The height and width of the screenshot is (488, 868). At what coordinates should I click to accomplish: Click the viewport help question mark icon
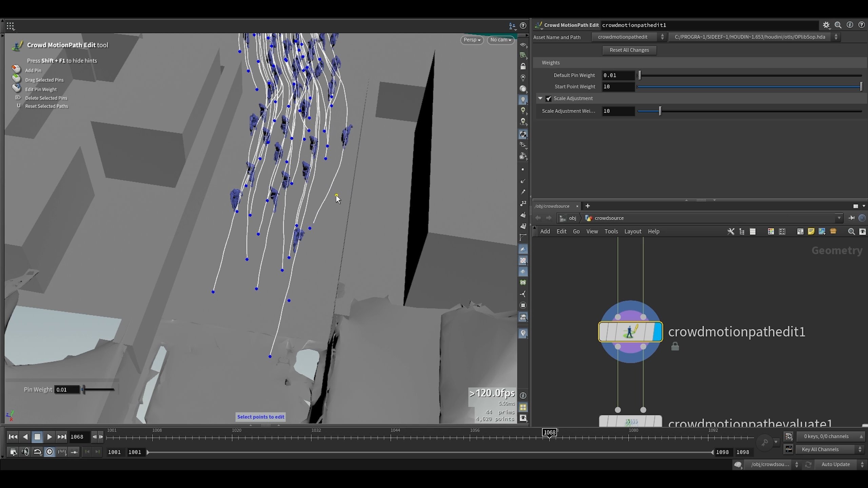523,25
